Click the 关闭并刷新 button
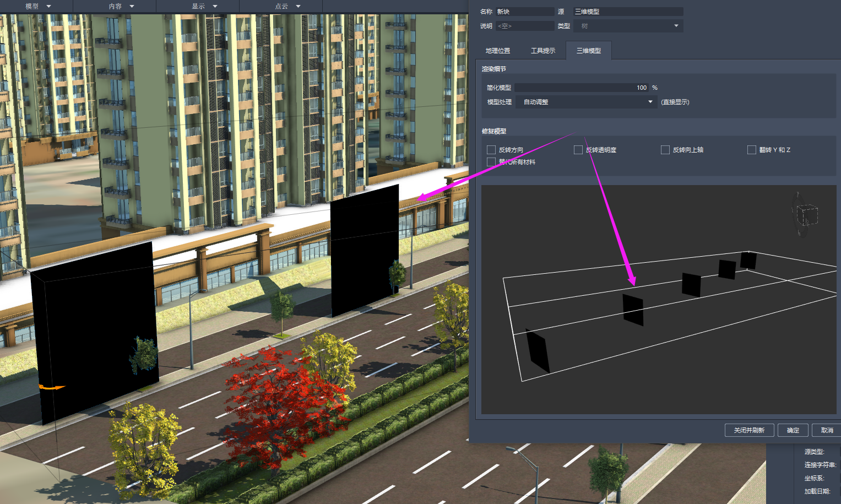This screenshot has height=504, width=841. (x=749, y=430)
